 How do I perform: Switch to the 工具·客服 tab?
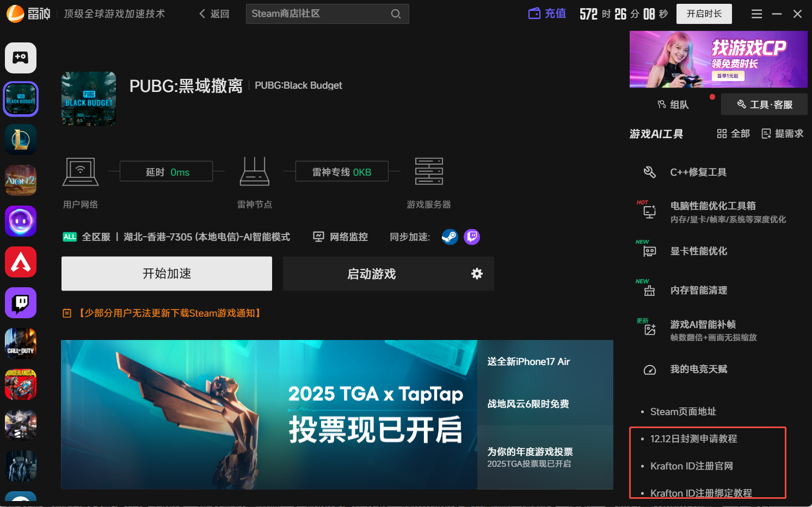765,104
